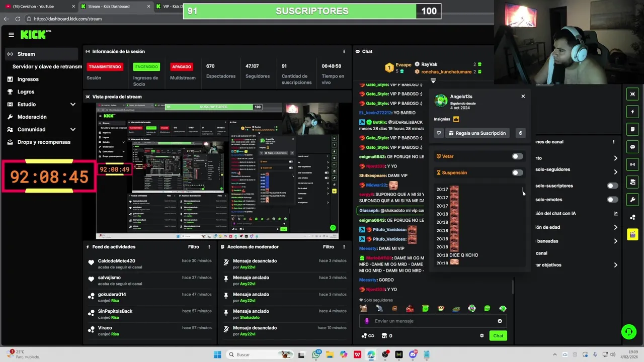Open the objetivos chevron
The width and height of the screenshot is (644, 362).
pos(615,265)
